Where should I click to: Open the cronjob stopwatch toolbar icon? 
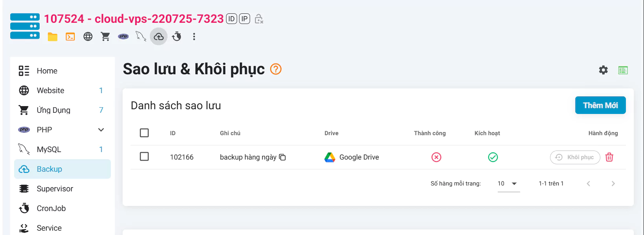coord(177,37)
